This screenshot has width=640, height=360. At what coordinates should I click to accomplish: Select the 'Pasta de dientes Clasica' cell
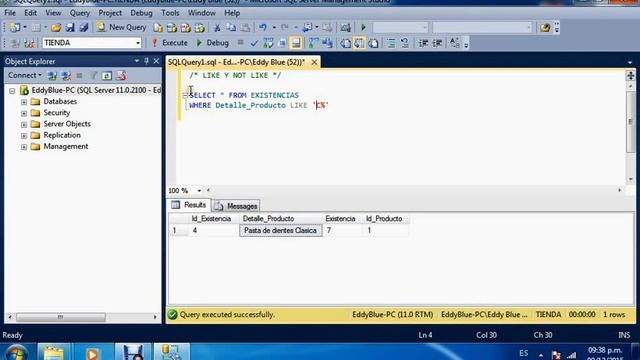(280, 231)
